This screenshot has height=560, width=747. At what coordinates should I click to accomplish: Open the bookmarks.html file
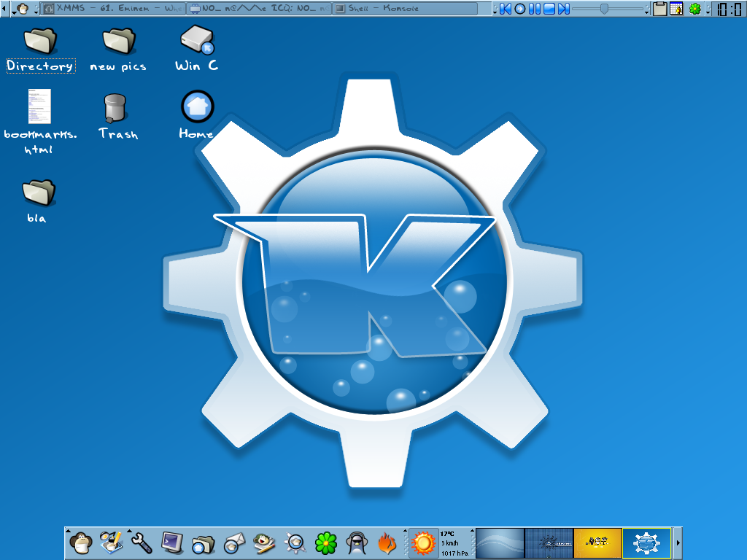click(39, 106)
